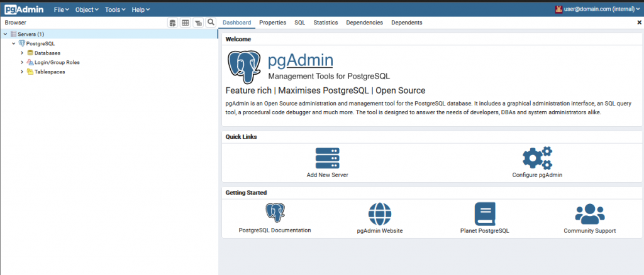Select the PostgreSQL server in tree
The width and height of the screenshot is (644, 275).
(x=40, y=43)
